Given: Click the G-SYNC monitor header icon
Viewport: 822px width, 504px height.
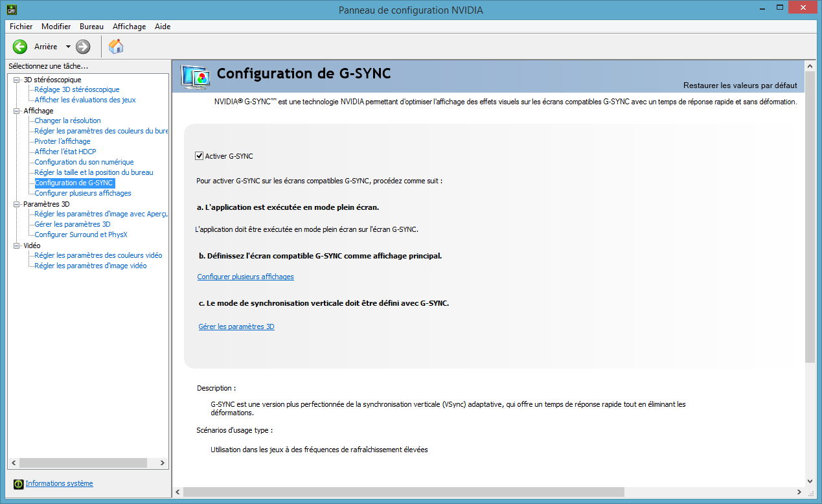Looking at the screenshot, I should [x=196, y=76].
